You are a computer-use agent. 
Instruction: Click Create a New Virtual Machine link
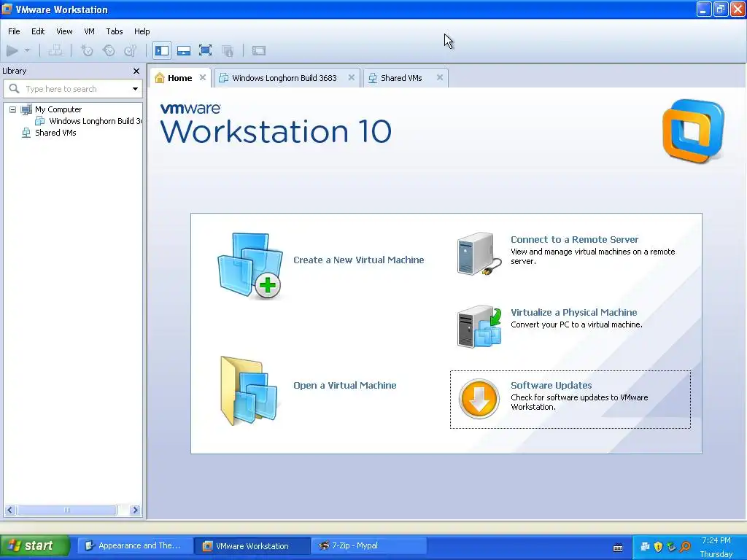click(358, 260)
